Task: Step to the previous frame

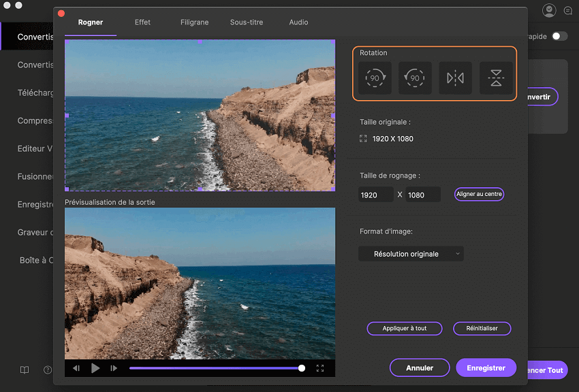Action: click(76, 368)
